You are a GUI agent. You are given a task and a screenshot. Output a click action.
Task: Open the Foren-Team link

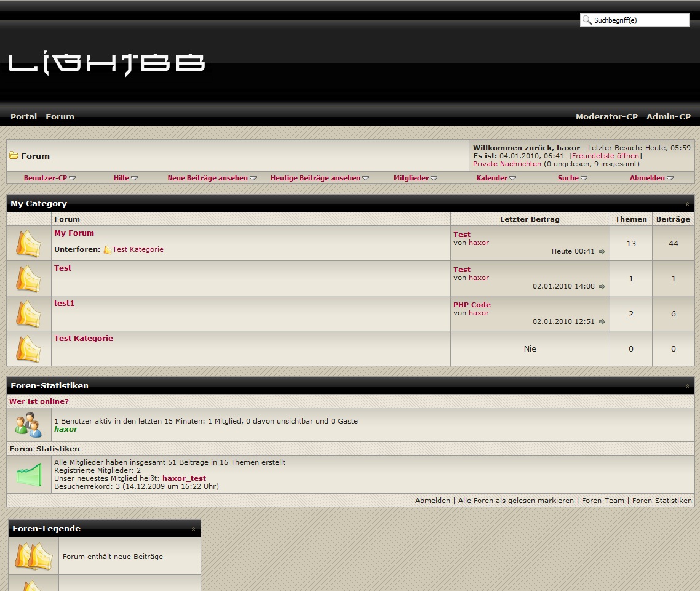pos(603,501)
